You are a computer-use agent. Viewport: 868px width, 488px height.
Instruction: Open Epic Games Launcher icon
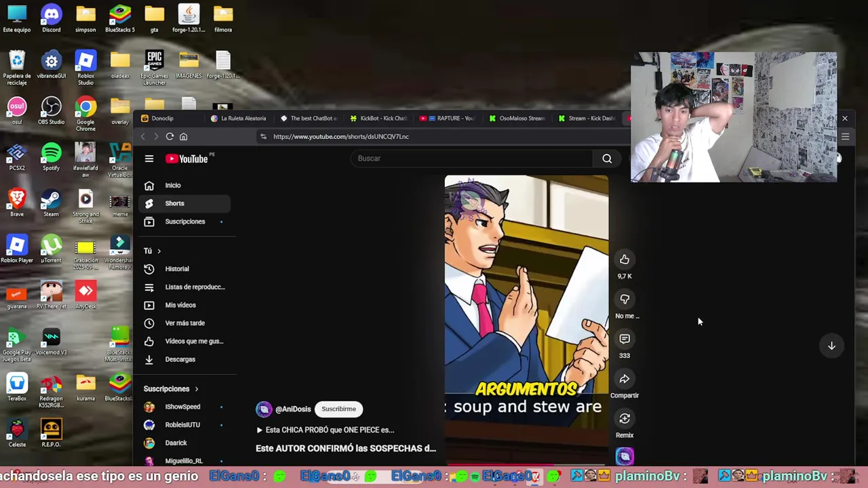click(154, 68)
